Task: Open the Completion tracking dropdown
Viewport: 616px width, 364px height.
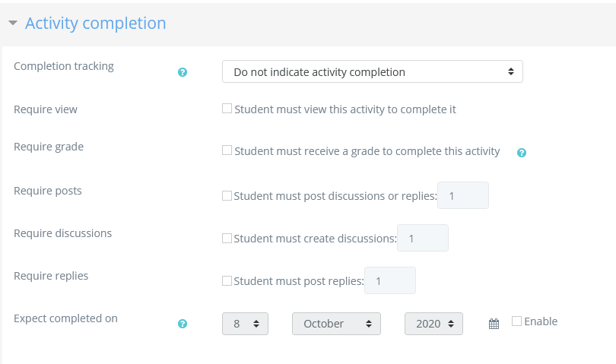Action: (372, 72)
